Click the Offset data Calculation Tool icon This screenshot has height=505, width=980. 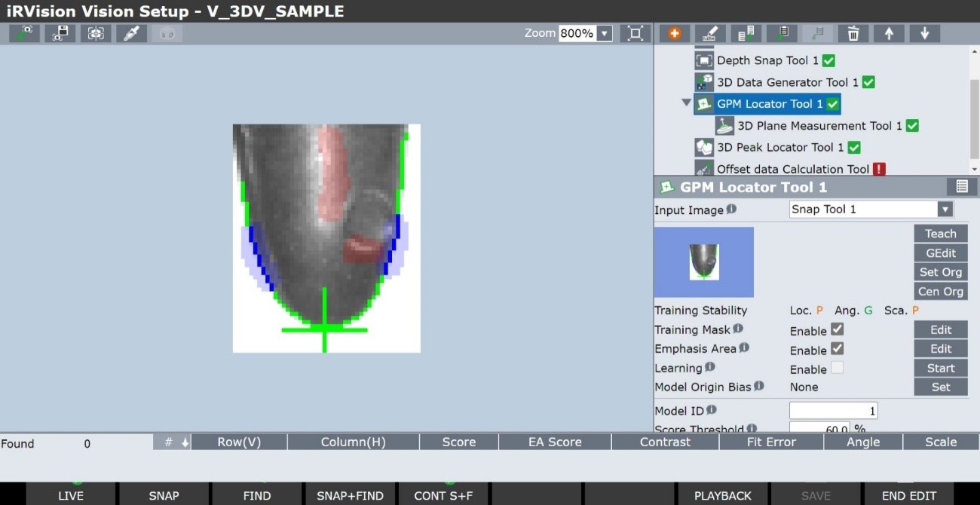click(x=704, y=169)
